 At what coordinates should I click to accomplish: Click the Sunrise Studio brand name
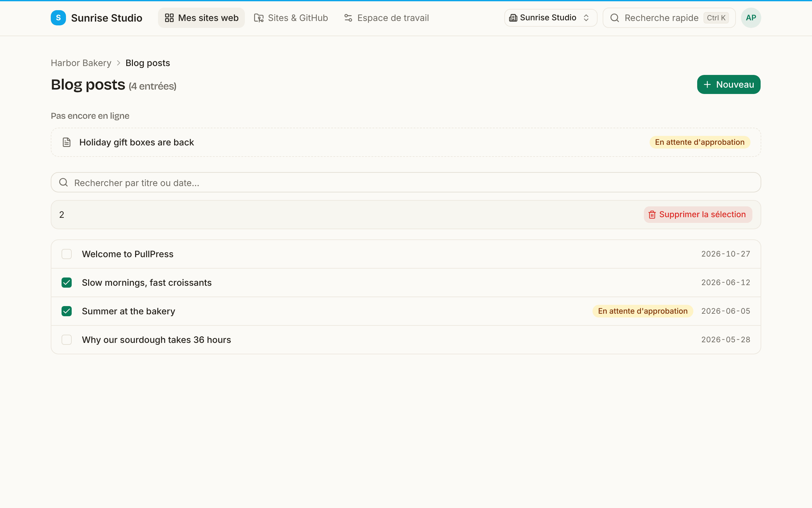tap(107, 18)
